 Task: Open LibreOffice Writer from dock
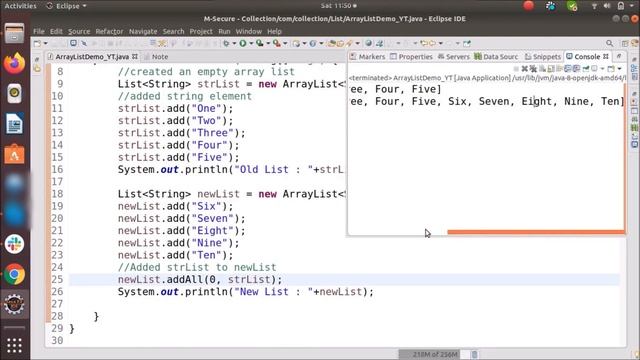coord(14,124)
